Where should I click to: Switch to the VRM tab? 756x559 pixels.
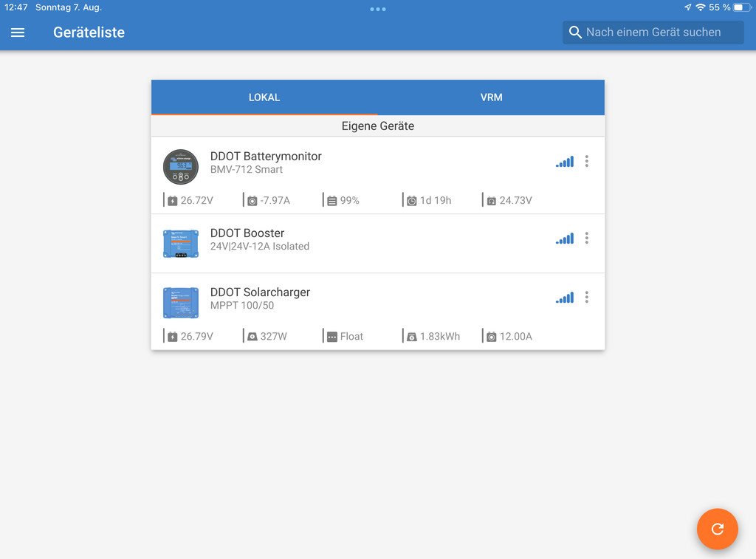(x=491, y=97)
